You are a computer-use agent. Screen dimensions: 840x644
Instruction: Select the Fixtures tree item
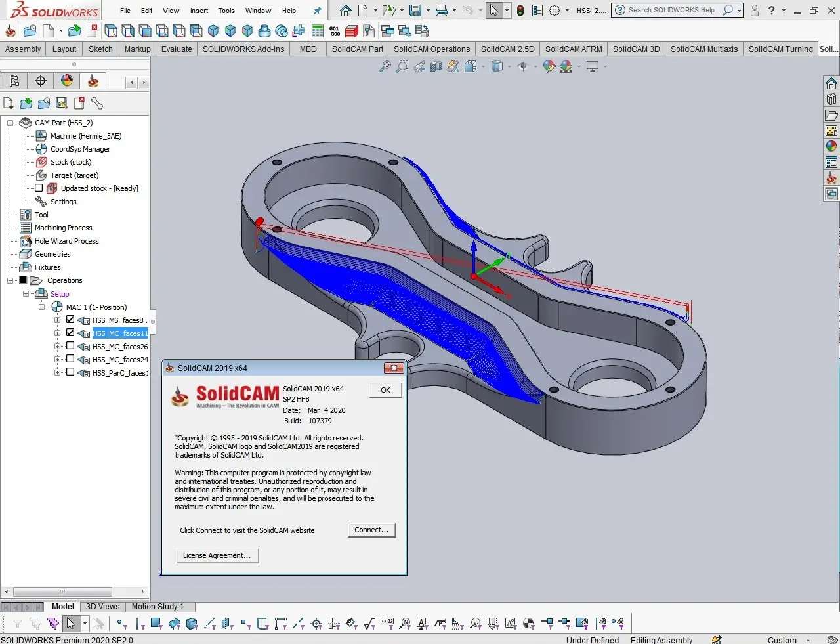[x=47, y=267]
